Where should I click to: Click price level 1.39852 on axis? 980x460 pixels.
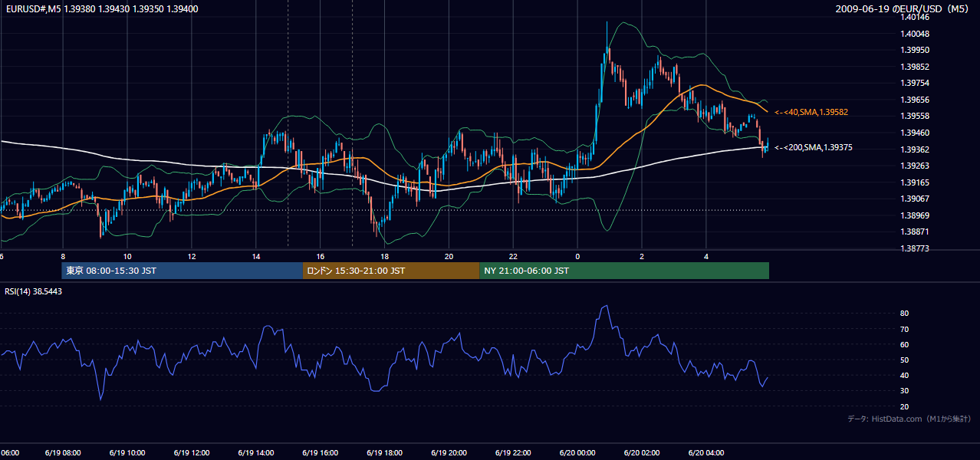click(x=916, y=67)
